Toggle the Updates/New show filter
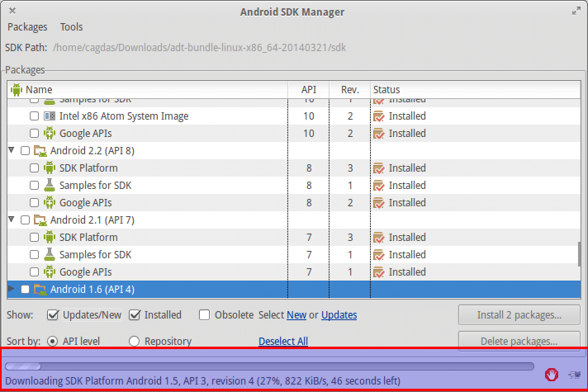The width and height of the screenshot is (588, 392). point(53,314)
